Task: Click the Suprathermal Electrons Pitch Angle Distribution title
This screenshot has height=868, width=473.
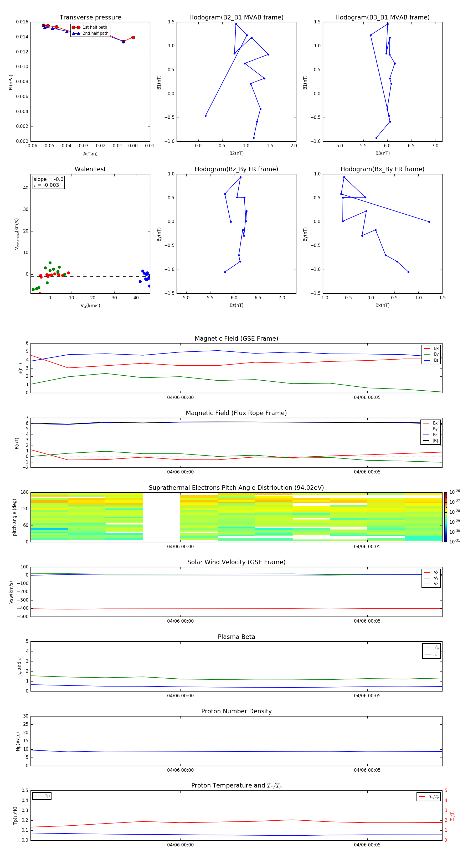Action: [x=236, y=488]
